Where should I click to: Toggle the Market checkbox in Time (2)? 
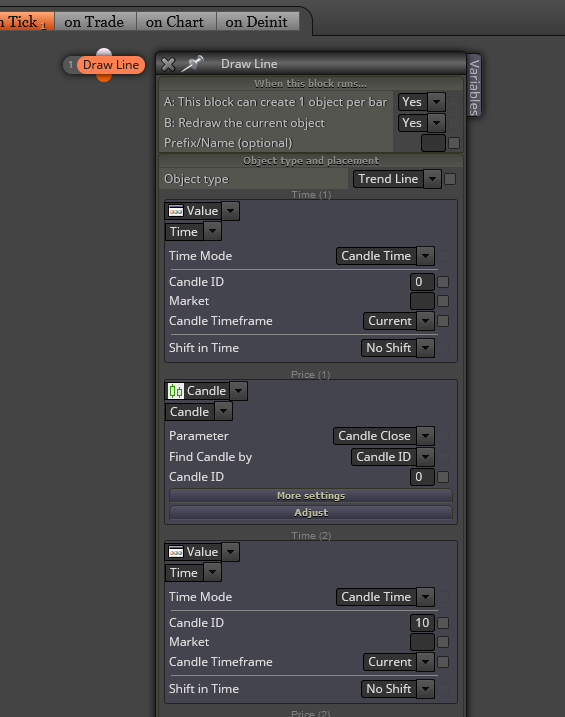click(x=443, y=642)
